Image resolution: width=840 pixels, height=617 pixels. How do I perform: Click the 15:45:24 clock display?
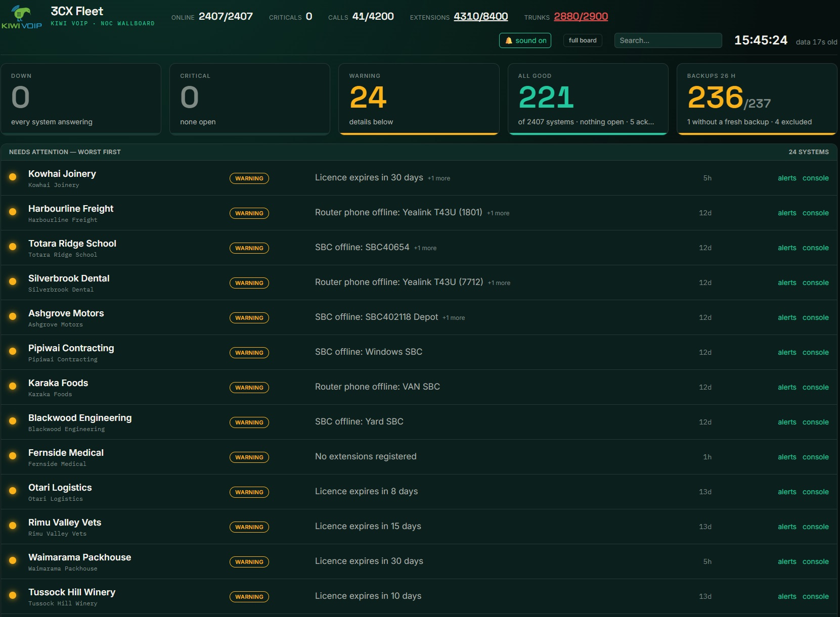pos(761,40)
